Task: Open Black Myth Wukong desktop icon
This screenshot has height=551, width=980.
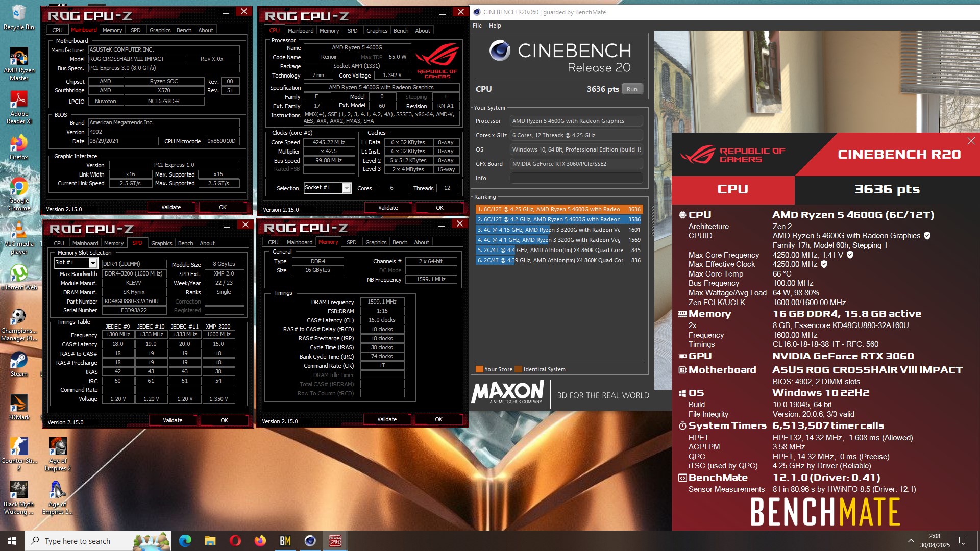Action: click(x=19, y=497)
